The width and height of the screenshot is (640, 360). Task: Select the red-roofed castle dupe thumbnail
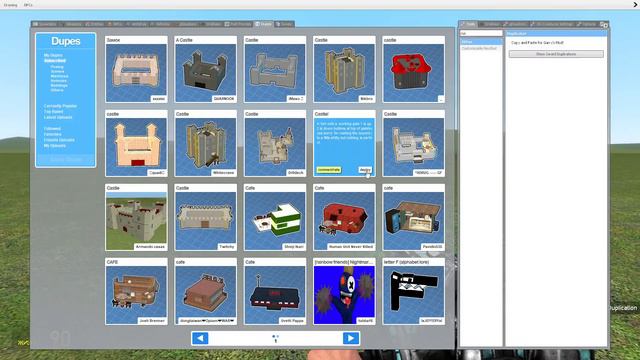coord(413,69)
